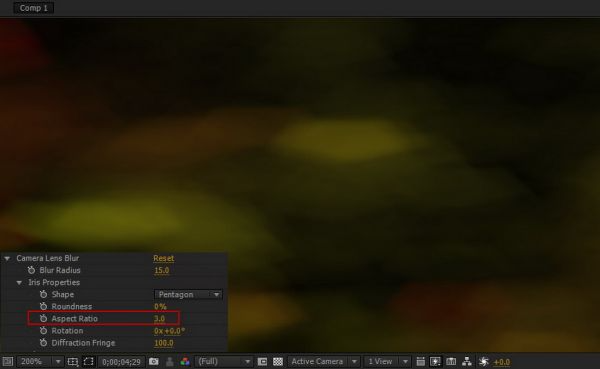Select the Comp 1 tab
Image resolution: width=600 pixels, height=369 pixels.
[x=34, y=8]
